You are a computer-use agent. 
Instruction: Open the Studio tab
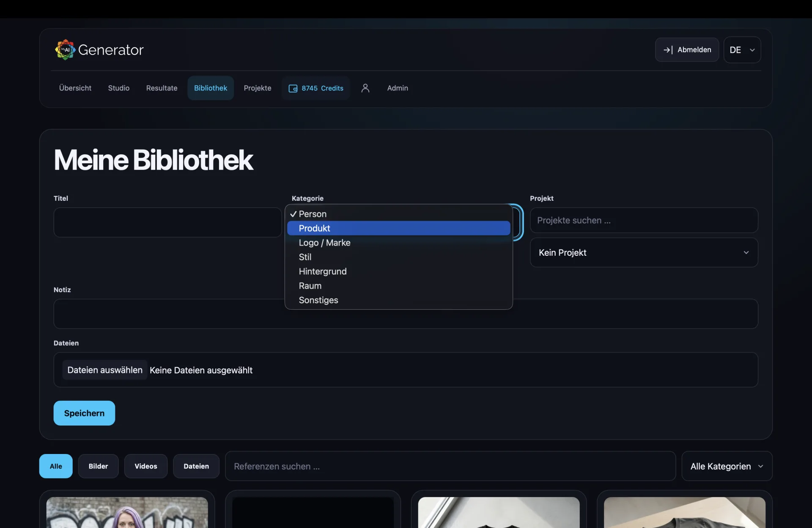119,88
